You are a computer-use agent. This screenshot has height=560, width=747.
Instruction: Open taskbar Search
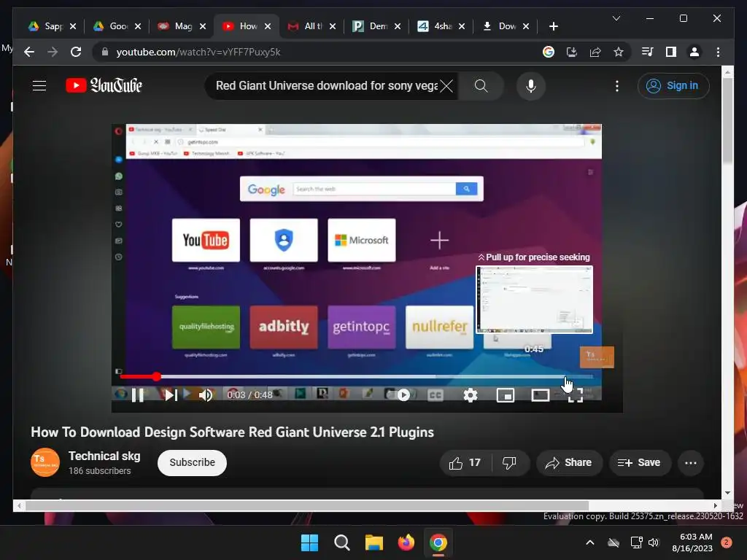coord(341,542)
